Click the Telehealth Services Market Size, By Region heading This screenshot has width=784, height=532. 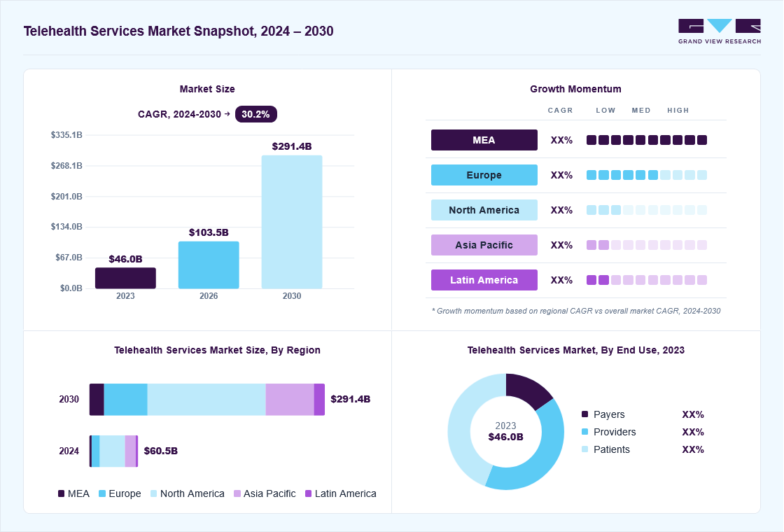[217, 350]
